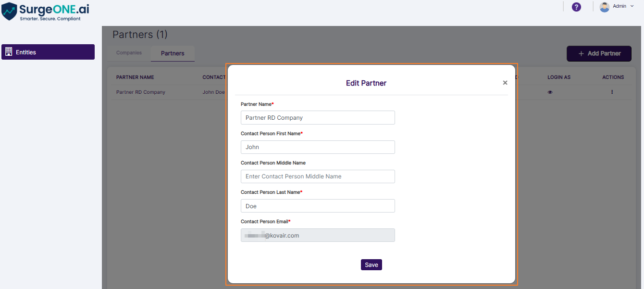
Task: Click the PARTNER NAME column header
Action: click(x=135, y=77)
